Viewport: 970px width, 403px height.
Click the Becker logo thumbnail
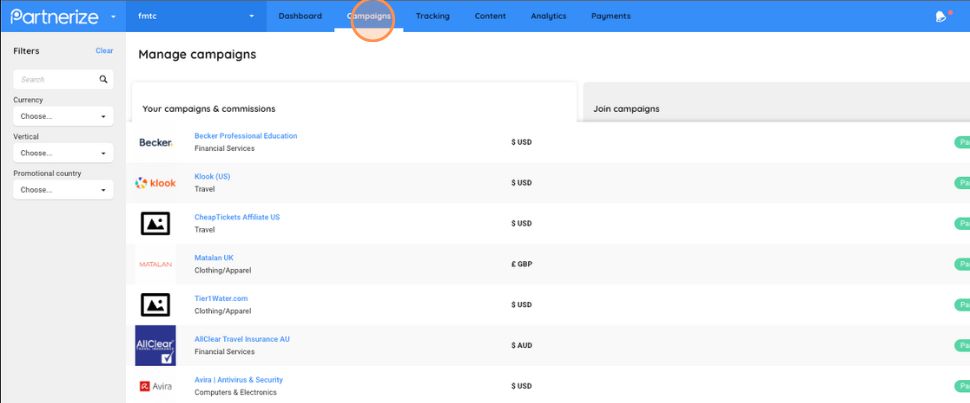tap(155, 142)
